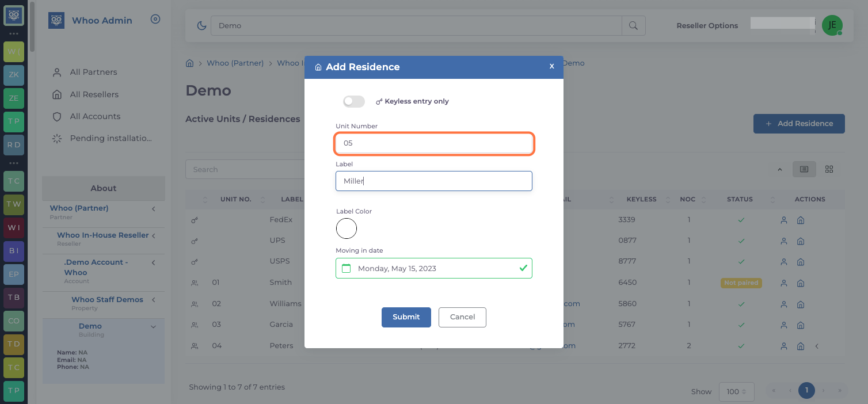
Task: Open All Accounts in sidebar
Action: tap(95, 116)
